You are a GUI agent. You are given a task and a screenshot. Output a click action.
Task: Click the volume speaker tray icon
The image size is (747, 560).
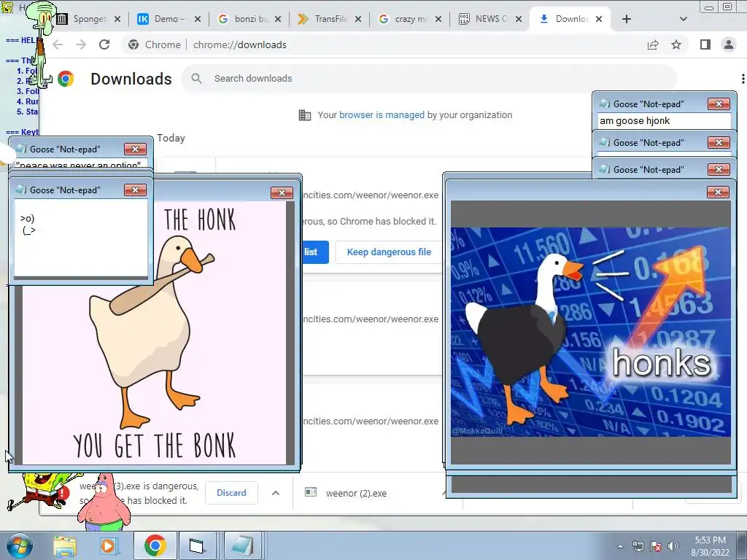(x=673, y=546)
